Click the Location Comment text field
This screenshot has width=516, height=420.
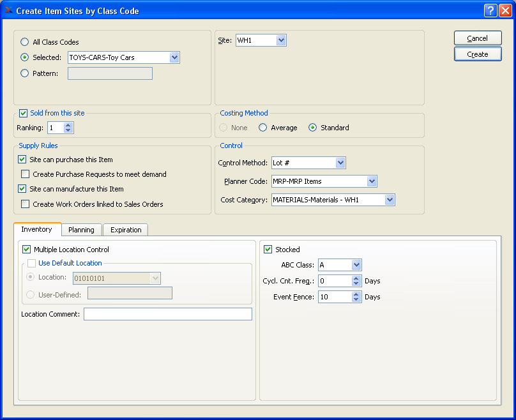[x=167, y=314]
